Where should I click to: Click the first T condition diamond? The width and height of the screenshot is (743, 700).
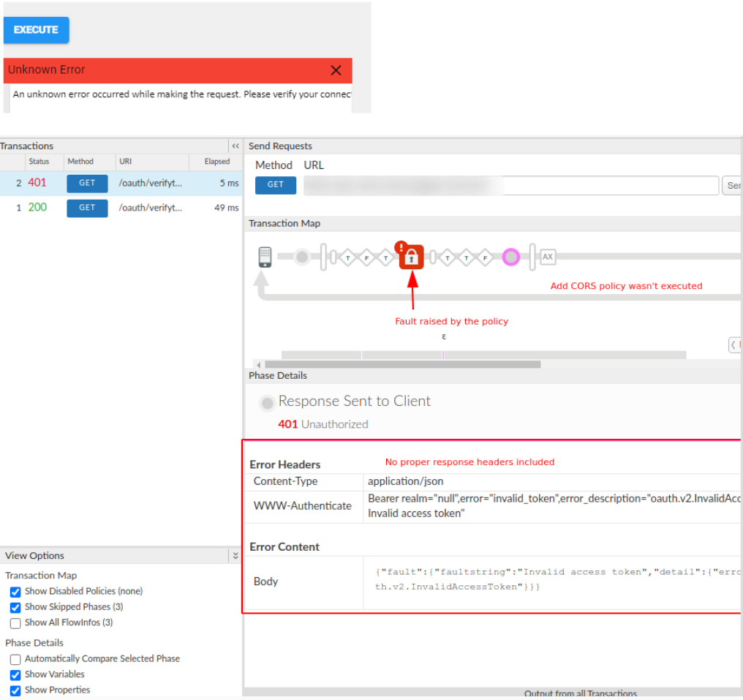point(347,257)
